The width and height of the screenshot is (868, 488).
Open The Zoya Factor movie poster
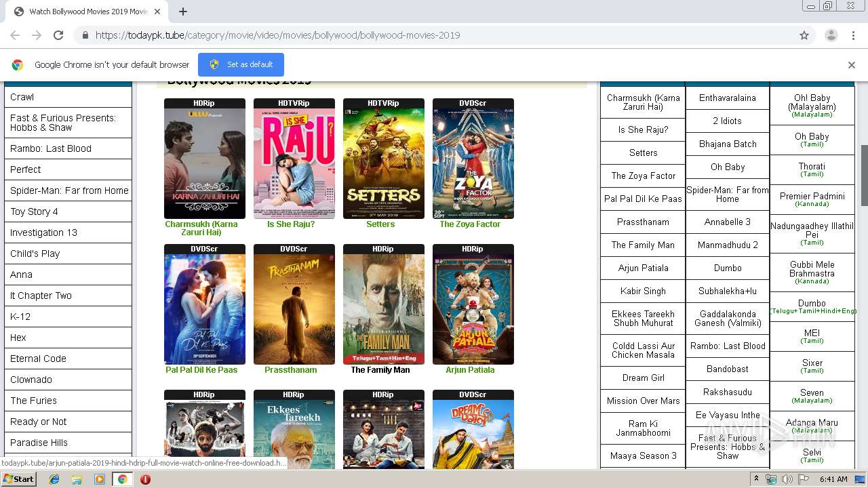coord(473,163)
